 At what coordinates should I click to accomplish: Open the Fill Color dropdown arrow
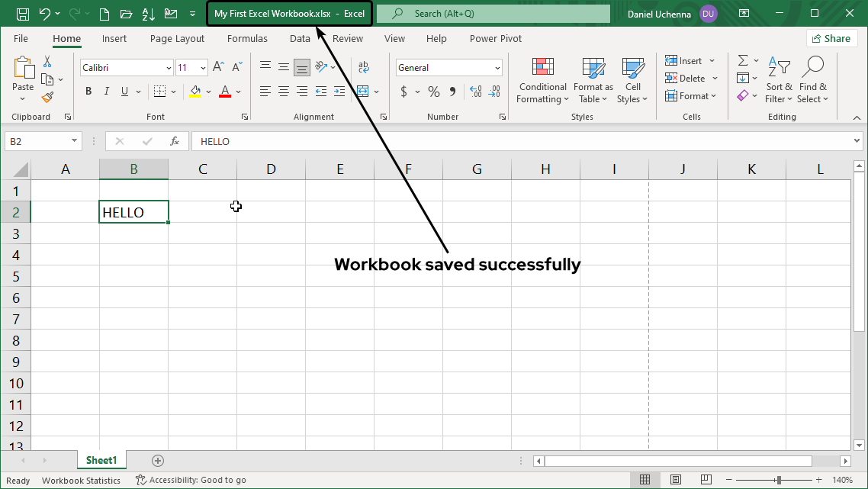[x=207, y=91]
